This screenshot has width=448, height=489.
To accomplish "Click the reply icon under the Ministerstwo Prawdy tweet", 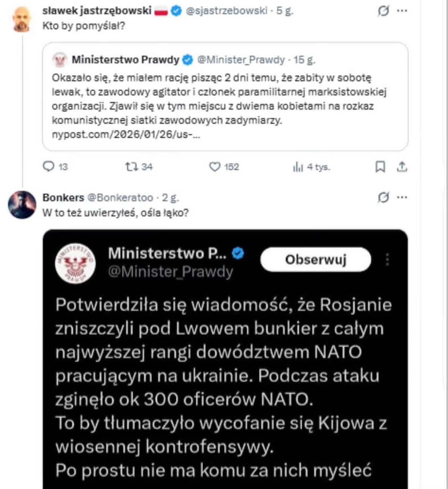I will 49,167.
